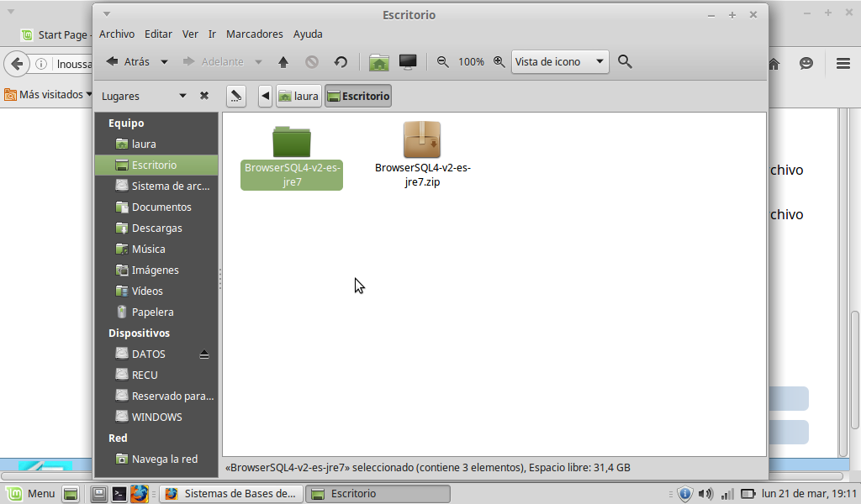Click the Atrás back button
The width and height of the screenshot is (861, 504).
click(x=128, y=61)
